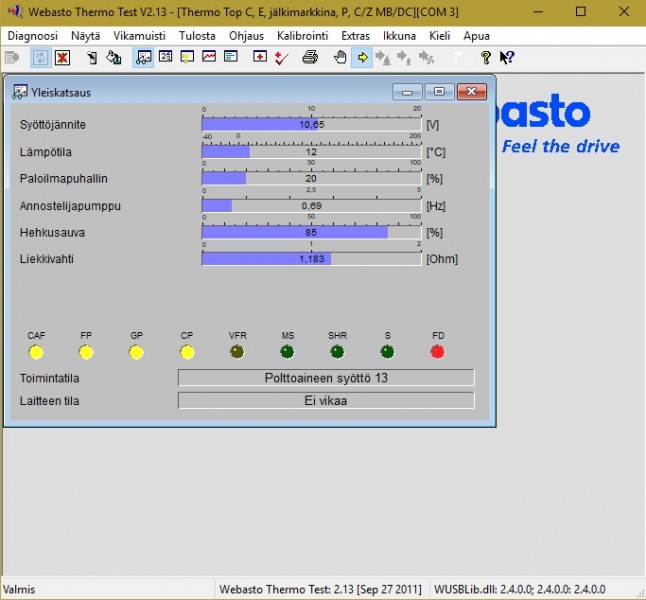Open the Kalibrointi menu
The image size is (646, 600).
click(303, 35)
